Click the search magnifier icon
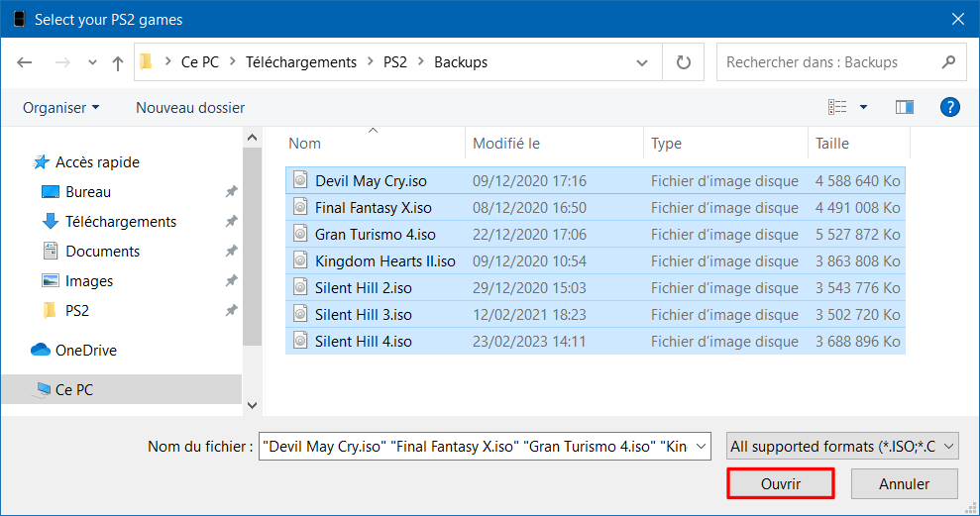 tap(948, 61)
